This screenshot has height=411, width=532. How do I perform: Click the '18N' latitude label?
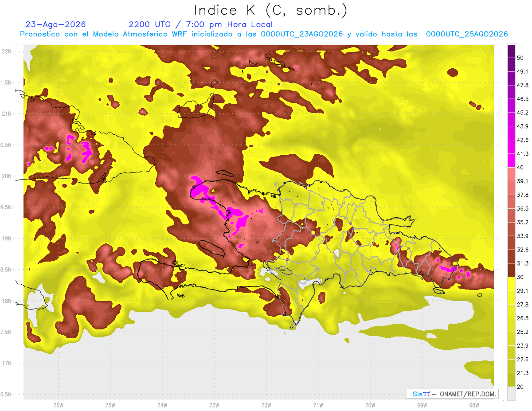(x=7, y=301)
